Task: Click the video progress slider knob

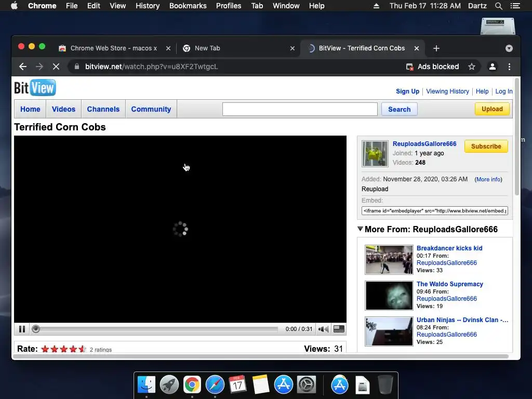Action: coord(36,329)
